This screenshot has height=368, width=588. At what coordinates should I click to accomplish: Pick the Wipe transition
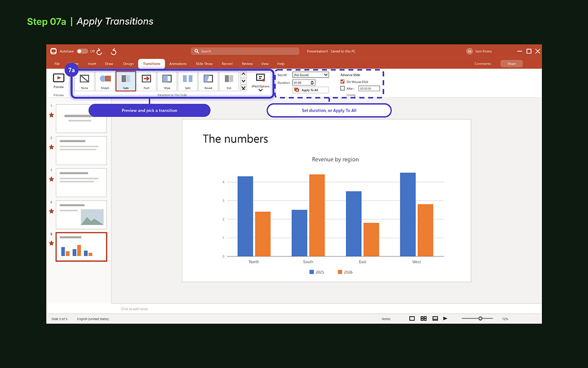coord(167,81)
